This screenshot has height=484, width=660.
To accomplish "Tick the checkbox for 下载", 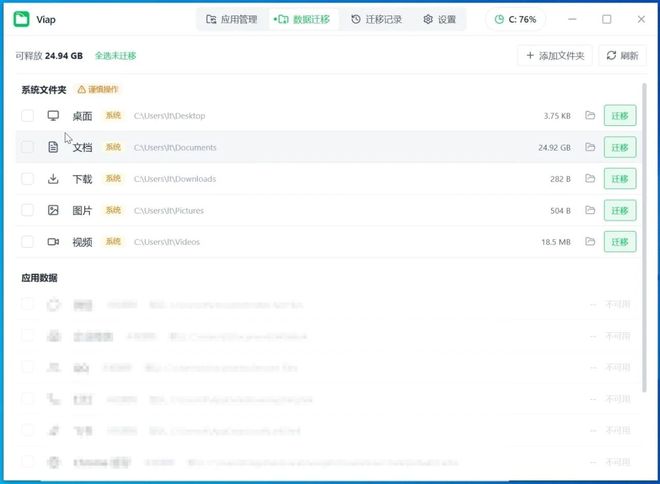I will point(28,179).
